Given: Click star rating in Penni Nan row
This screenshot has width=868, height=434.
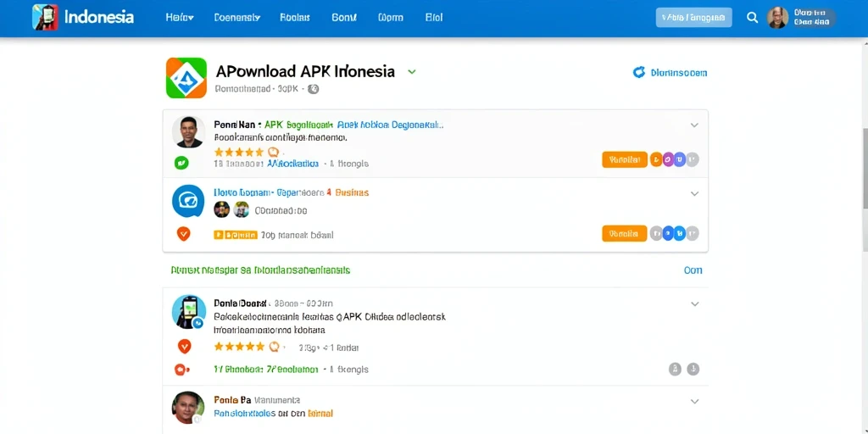Looking at the screenshot, I should [x=238, y=152].
